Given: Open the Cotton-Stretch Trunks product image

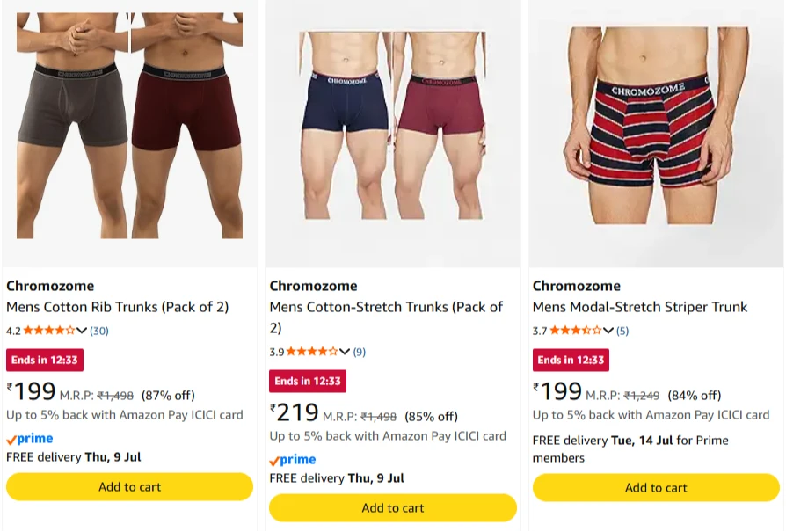Looking at the screenshot, I should [x=392, y=126].
